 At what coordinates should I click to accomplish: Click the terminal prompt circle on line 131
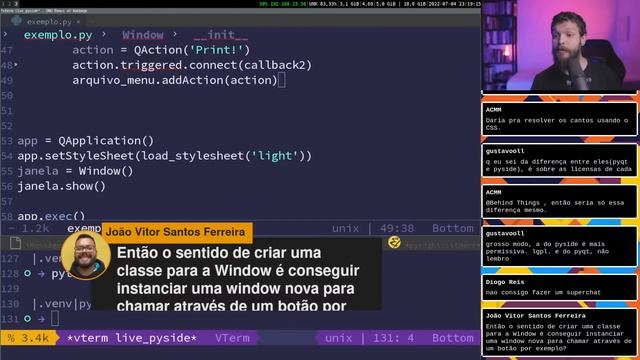(x=27, y=318)
